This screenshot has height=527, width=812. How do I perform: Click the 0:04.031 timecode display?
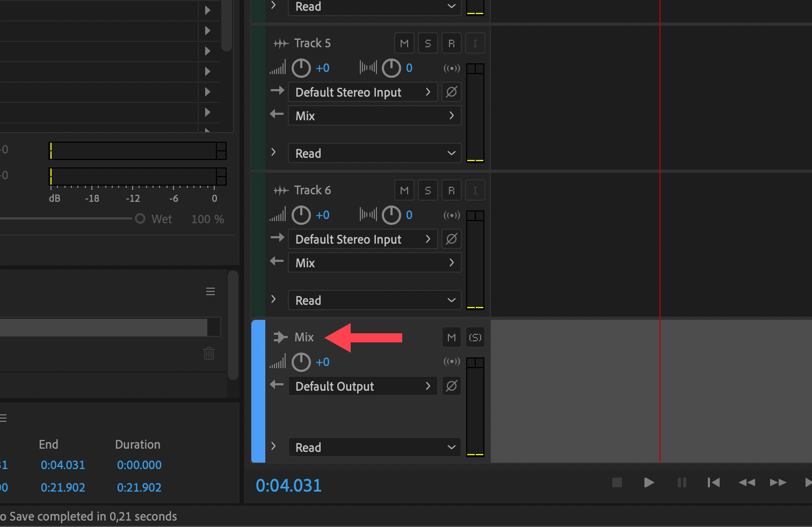tap(288, 486)
